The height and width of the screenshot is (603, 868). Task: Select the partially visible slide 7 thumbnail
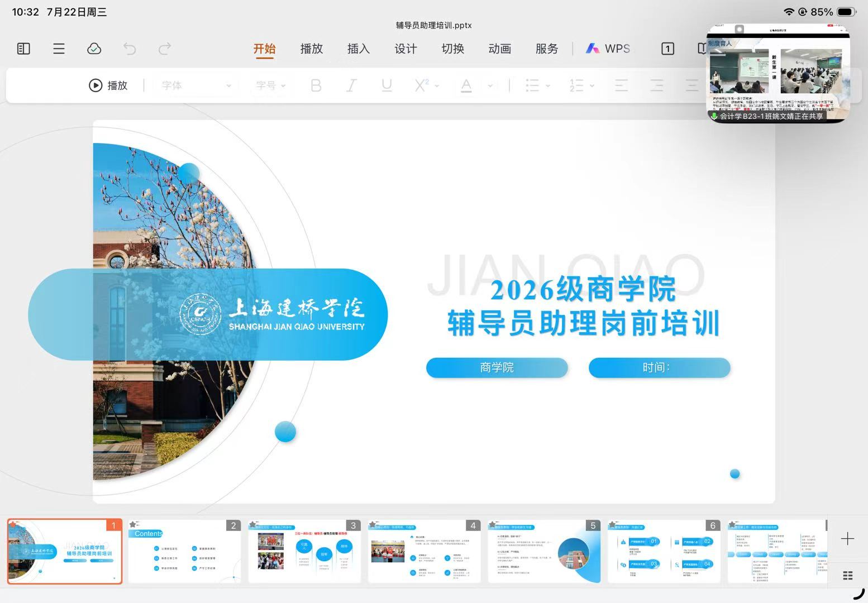click(778, 552)
